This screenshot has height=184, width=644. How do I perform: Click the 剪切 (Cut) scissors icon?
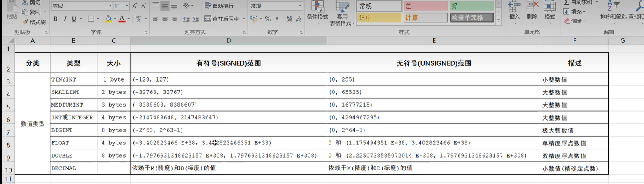point(25,3)
